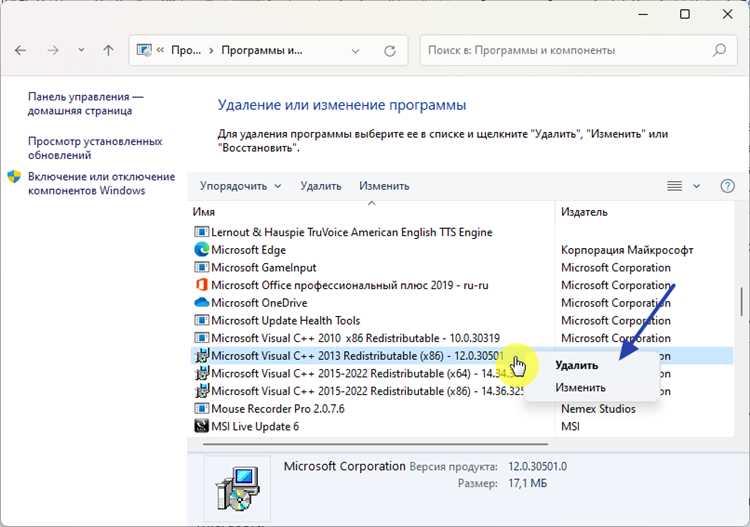Click publisher Корпорация Майкрософт cell
This screenshot has height=527, width=750.
[x=627, y=250]
